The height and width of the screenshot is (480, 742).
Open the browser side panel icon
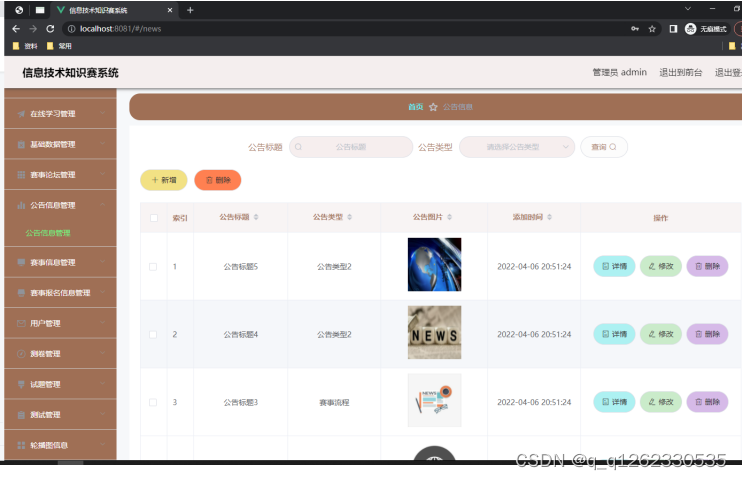tap(673, 29)
